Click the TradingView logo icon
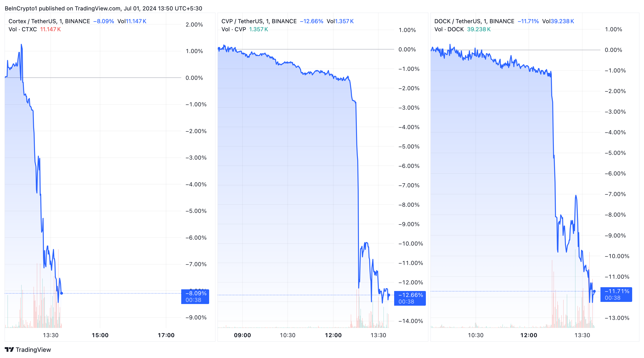Viewport: 644px width, 358px height. tap(9, 349)
